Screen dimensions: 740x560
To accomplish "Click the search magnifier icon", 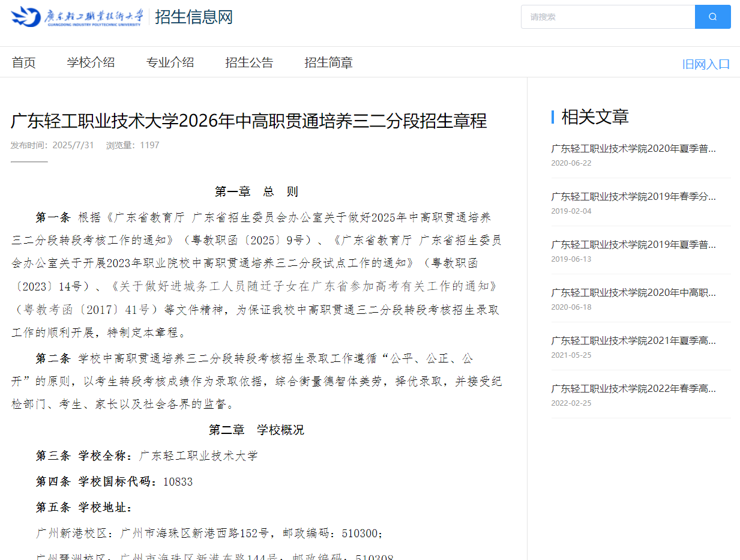I will point(712,17).
